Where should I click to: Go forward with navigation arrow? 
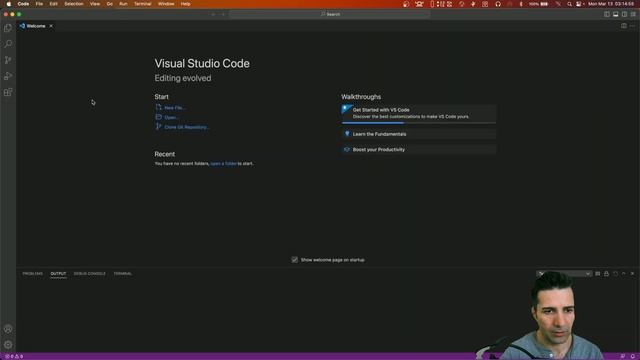pyautogui.click(x=223, y=14)
